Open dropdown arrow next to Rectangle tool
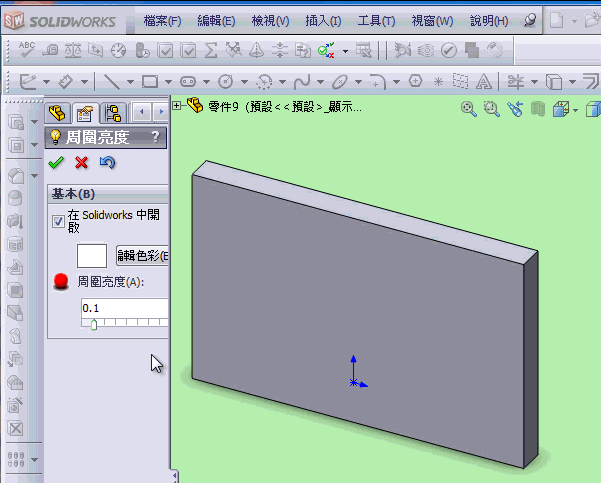Image resolution: width=601 pixels, height=483 pixels. coord(168,82)
